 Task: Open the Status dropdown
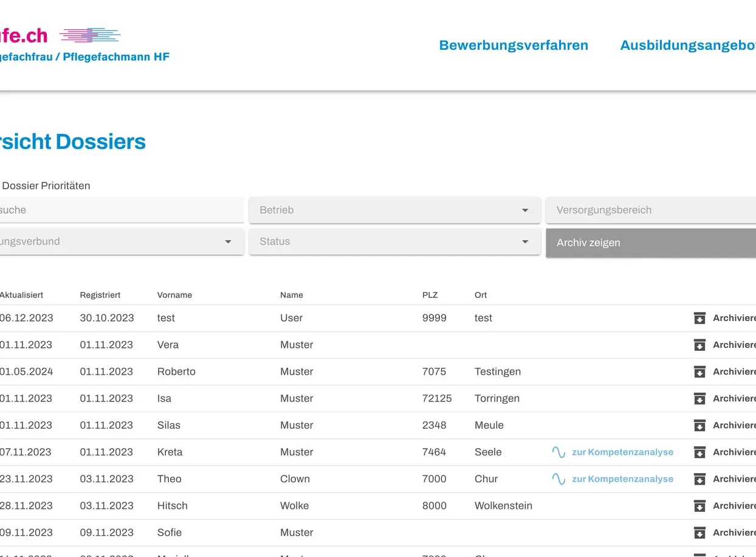[395, 241]
